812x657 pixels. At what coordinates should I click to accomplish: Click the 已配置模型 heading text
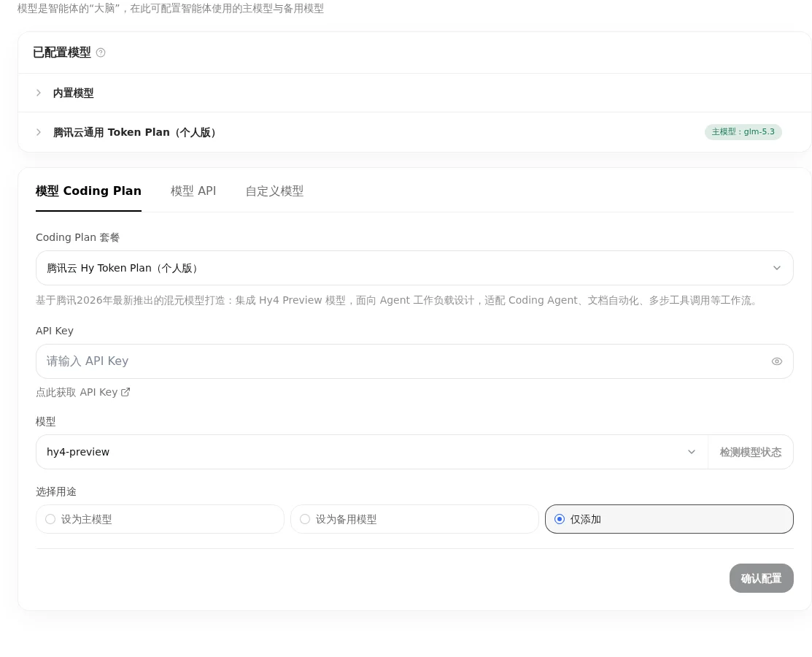click(61, 53)
